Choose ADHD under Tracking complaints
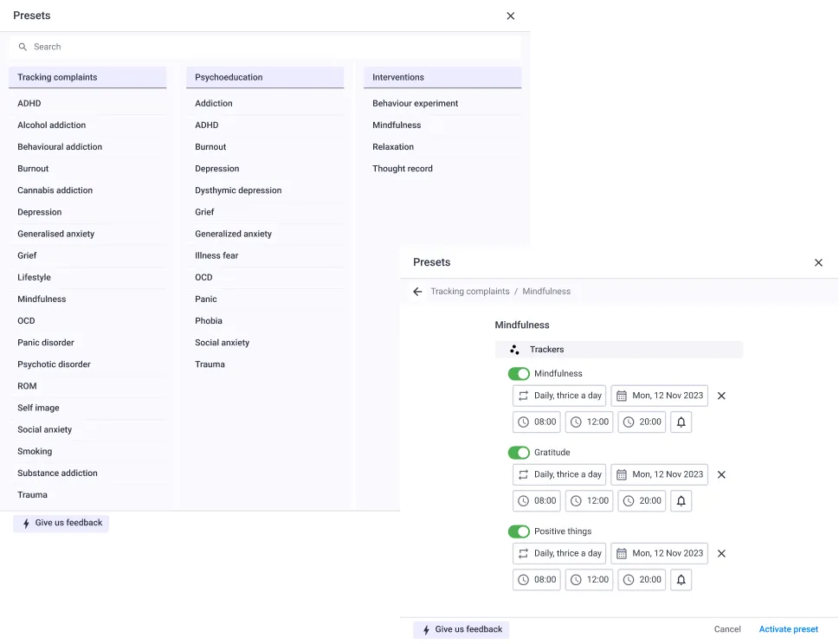Screen dimensions: 839x644 [x=87, y=104]
